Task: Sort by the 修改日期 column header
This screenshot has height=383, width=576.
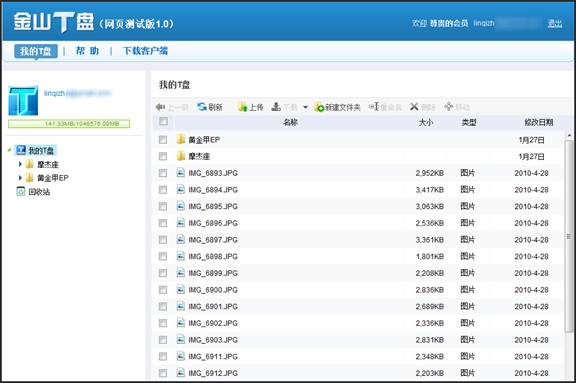Action: click(x=539, y=122)
